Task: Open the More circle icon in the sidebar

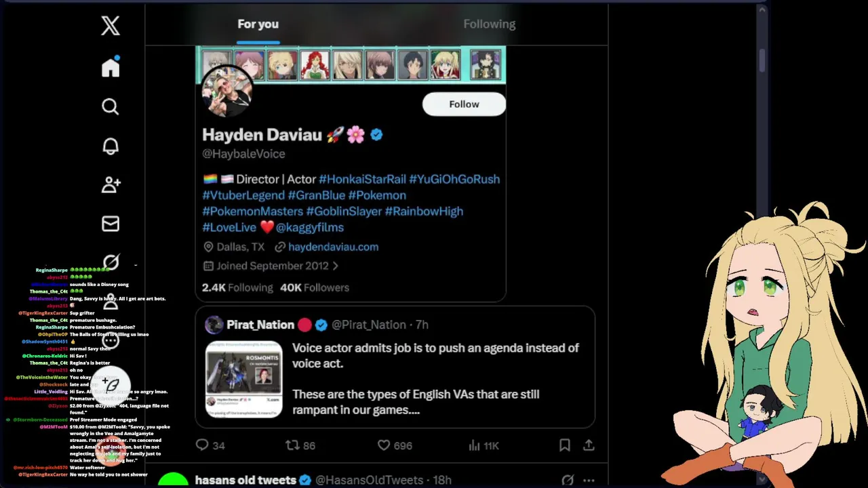Action: [111, 340]
